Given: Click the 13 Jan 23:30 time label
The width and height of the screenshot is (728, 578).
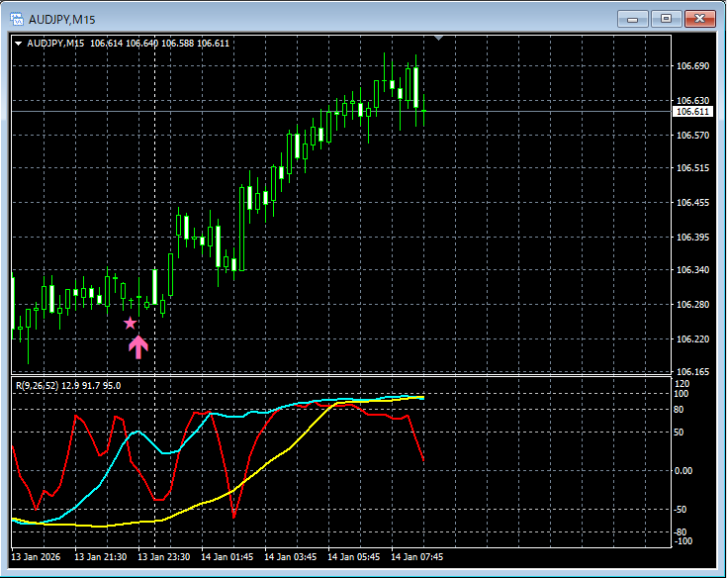Looking at the screenshot, I should tap(163, 556).
